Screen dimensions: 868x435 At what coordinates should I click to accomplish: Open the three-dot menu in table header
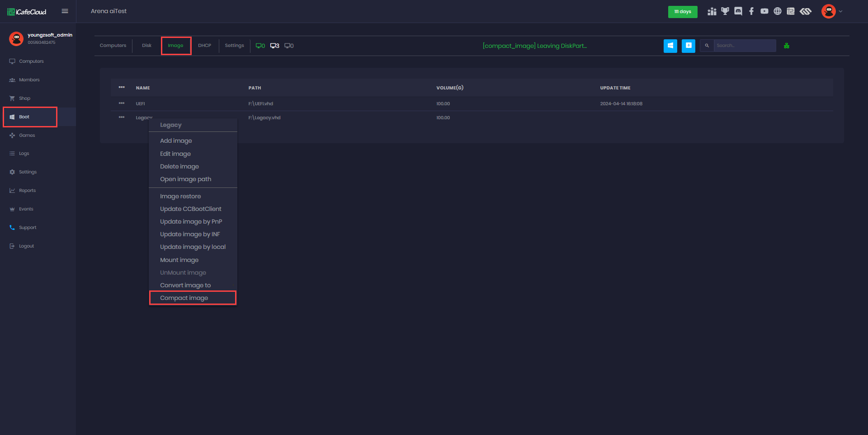122,88
